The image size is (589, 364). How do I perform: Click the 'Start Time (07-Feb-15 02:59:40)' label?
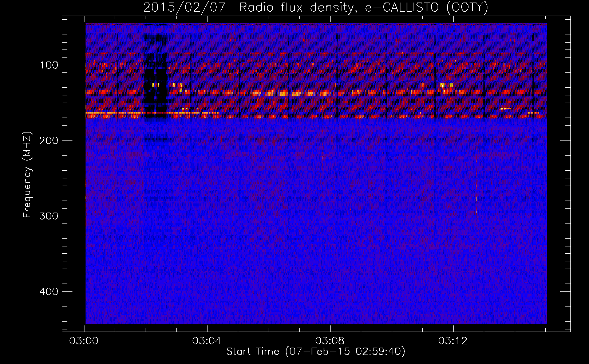(x=316, y=352)
